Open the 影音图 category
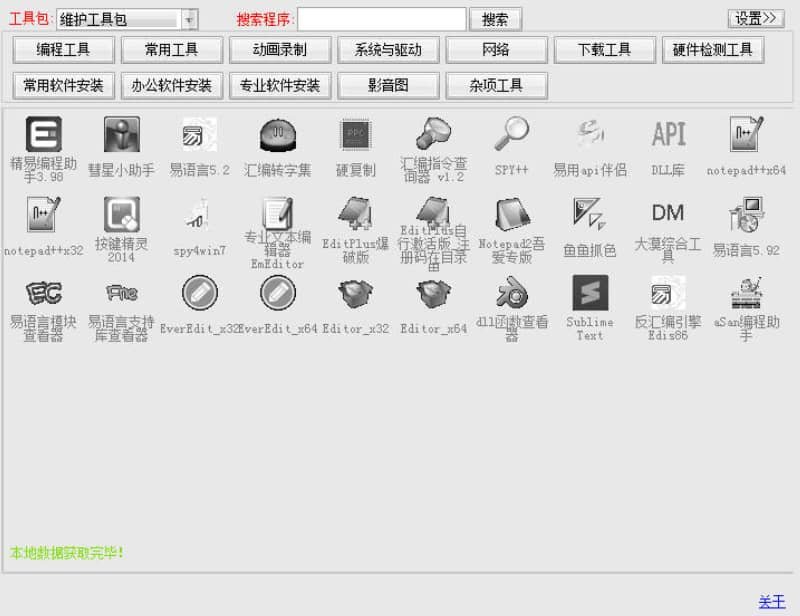The width and height of the screenshot is (800, 616). [388, 86]
